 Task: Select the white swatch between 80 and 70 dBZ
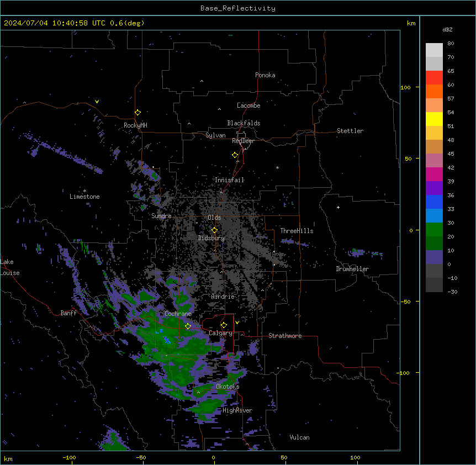(434, 50)
